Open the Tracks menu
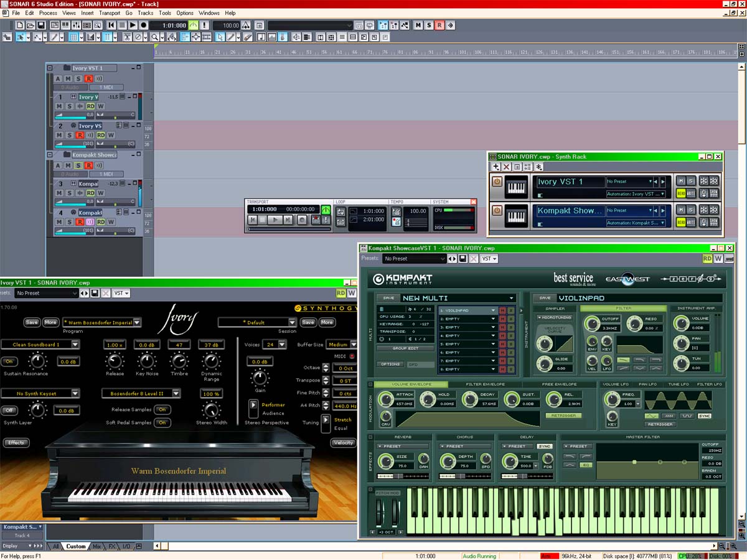This screenshot has width=747, height=560. (x=146, y=13)
